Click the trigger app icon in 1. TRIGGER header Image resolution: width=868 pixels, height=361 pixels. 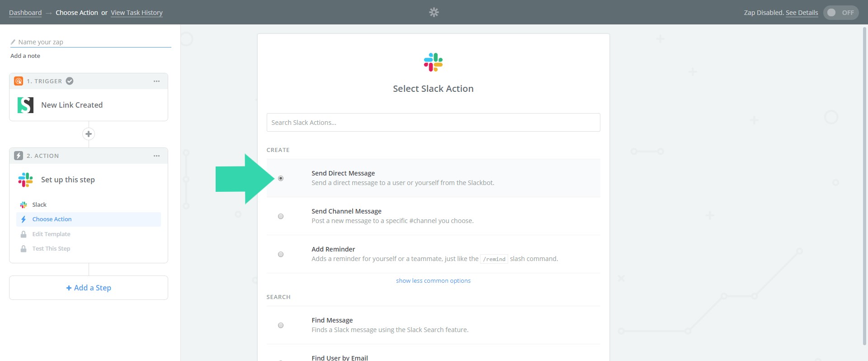(19, 81)
